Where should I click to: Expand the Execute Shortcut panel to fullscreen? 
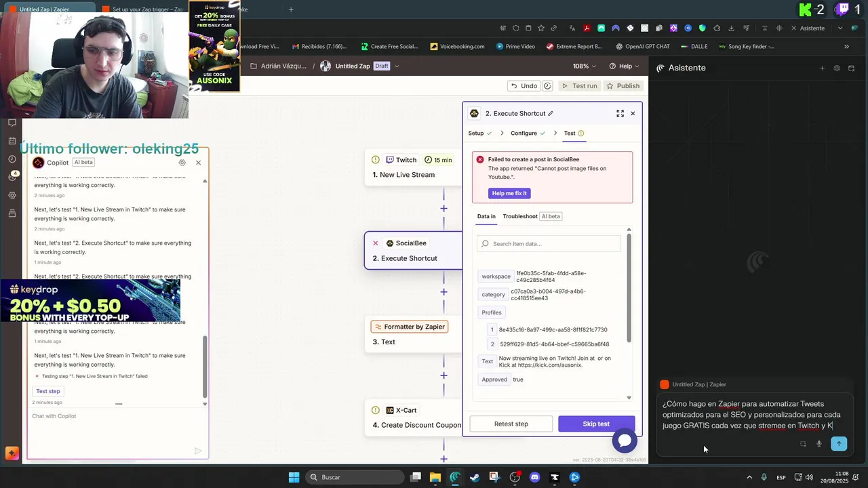[x=620, y=113]
